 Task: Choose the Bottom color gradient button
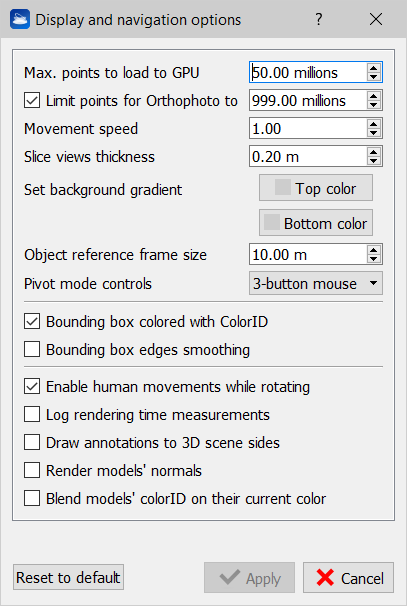316,223
